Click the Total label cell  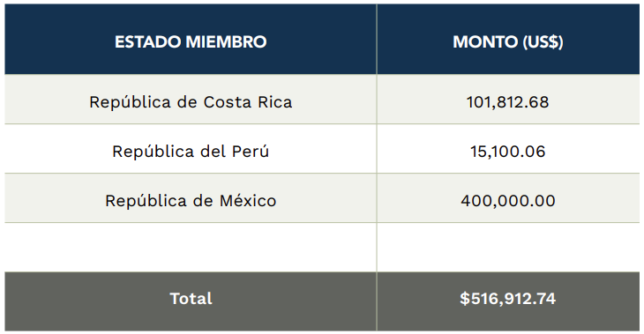(x=191, y=301)
